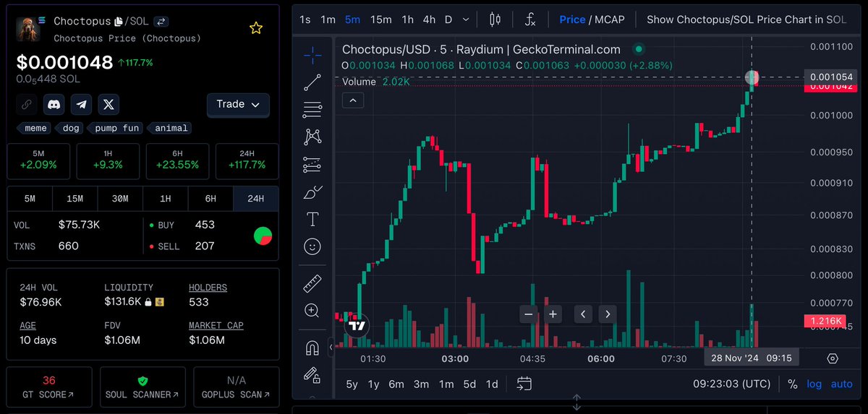Open the candlestick chart style selector
868x414 pixels.
[495, 20]
